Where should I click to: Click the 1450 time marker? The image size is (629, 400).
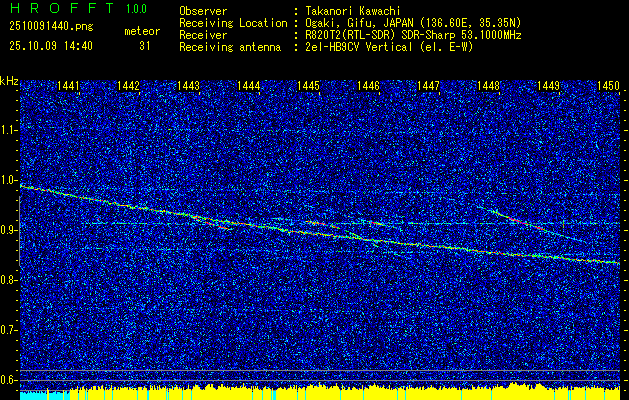[x=609, y=85]
